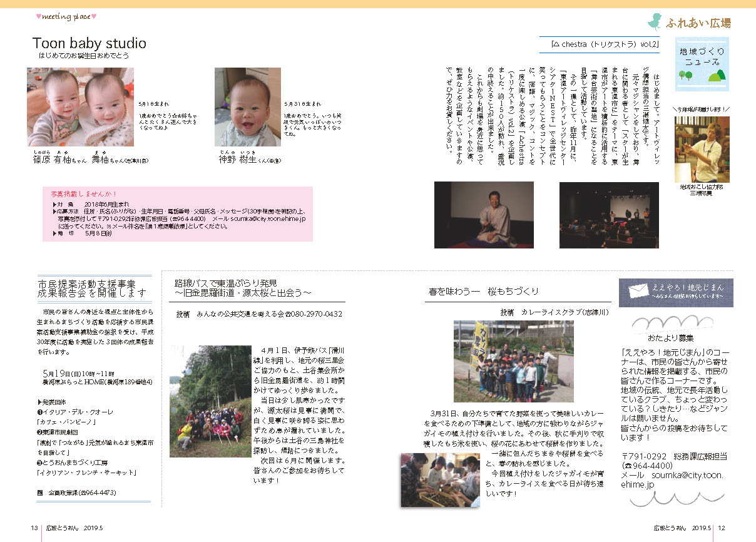Click the 'Toon baby studio' heading
Image resolution: width=756 pixels, height=542 pixels.
coord(89,43)
